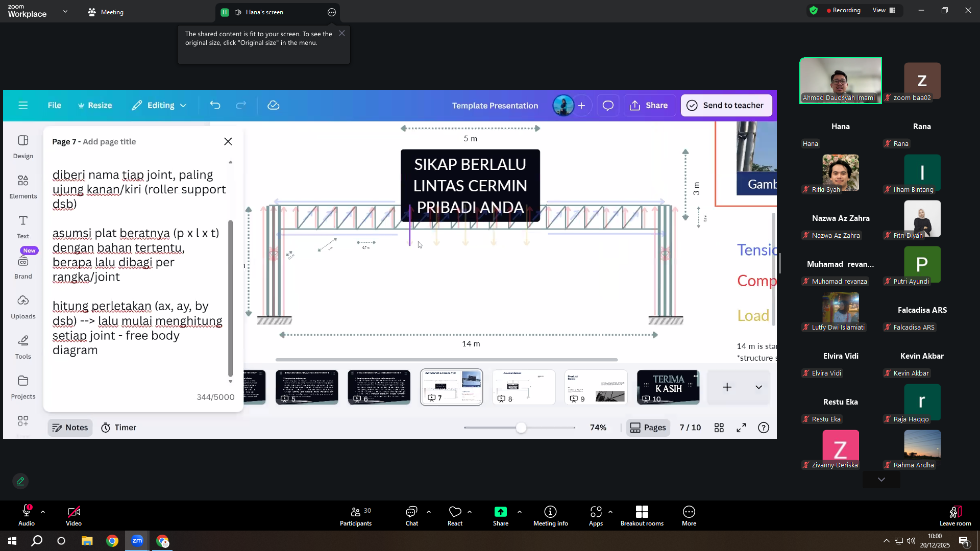
Task: Open Zoom Breakout rooms
Action: (x=642, y=516)
